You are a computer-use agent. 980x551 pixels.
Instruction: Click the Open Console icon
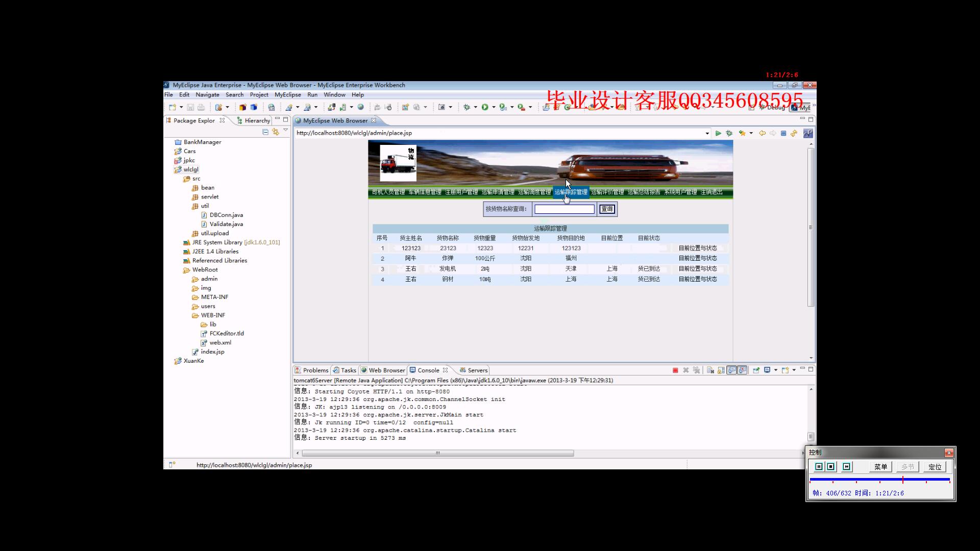[785, 370]
